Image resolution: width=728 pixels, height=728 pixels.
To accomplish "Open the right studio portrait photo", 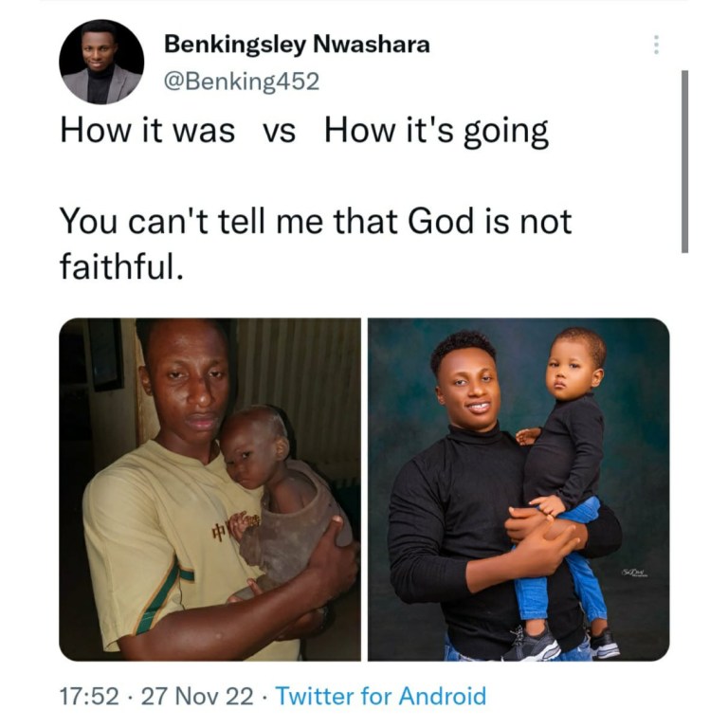I will click(519, 489).
